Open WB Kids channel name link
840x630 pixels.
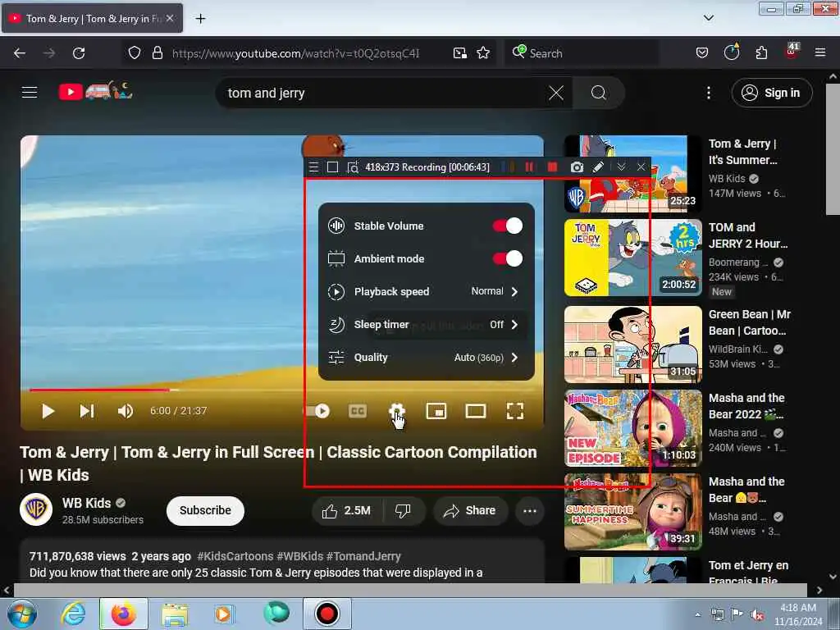pyautogui.click(x=86, y=503)
